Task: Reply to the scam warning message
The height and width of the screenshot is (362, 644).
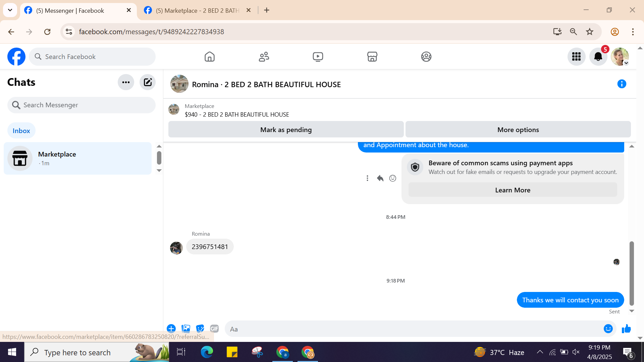Action: coord(380,178)
